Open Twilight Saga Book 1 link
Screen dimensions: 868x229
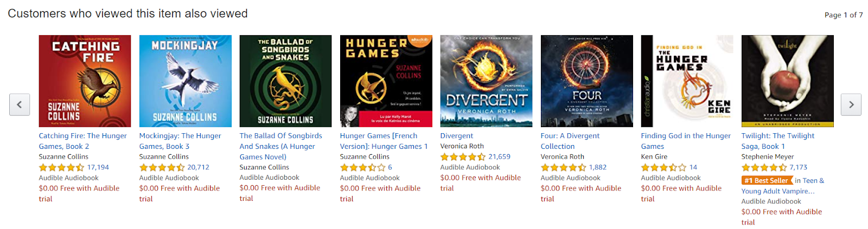point(778,141)
